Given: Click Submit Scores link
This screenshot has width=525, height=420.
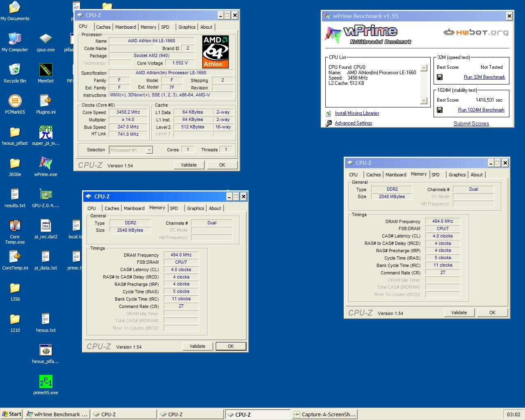Looking at the screenshot, I should 471,123.
